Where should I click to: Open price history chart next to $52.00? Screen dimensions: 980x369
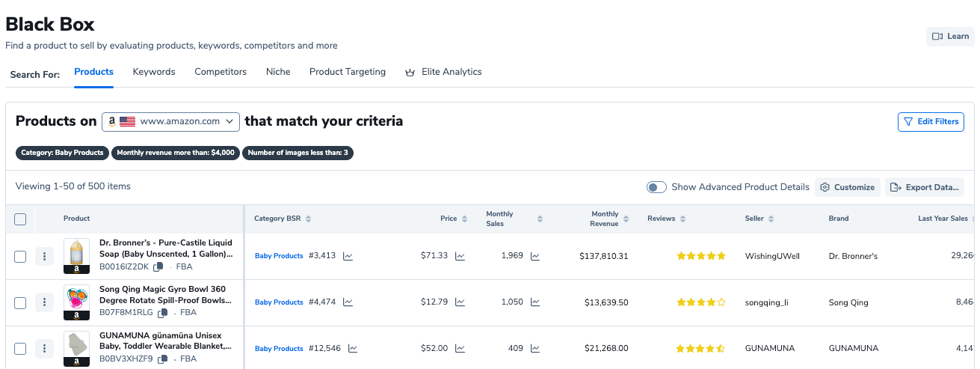(x=460, y=349)
